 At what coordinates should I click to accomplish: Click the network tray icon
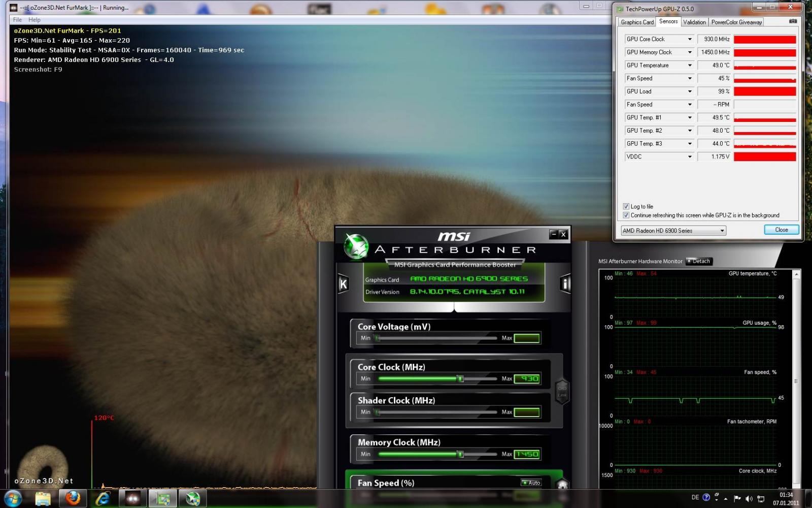tap(761, 499)
